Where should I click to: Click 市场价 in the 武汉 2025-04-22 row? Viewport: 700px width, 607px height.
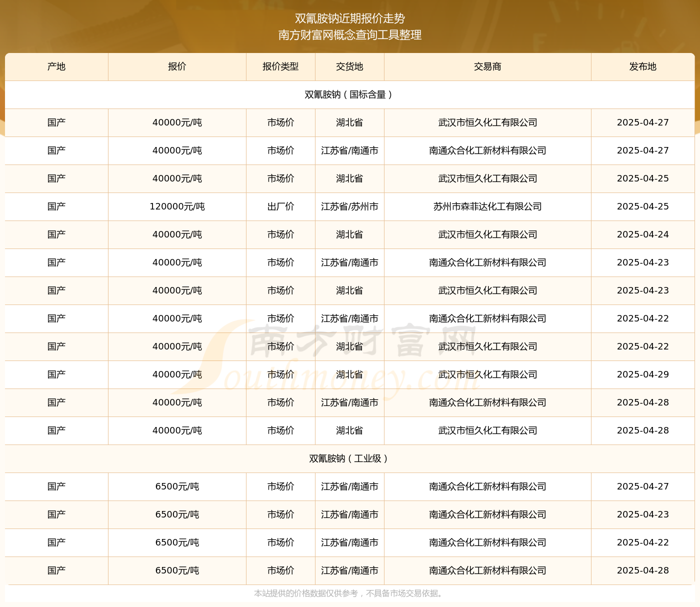coord(280,346)
